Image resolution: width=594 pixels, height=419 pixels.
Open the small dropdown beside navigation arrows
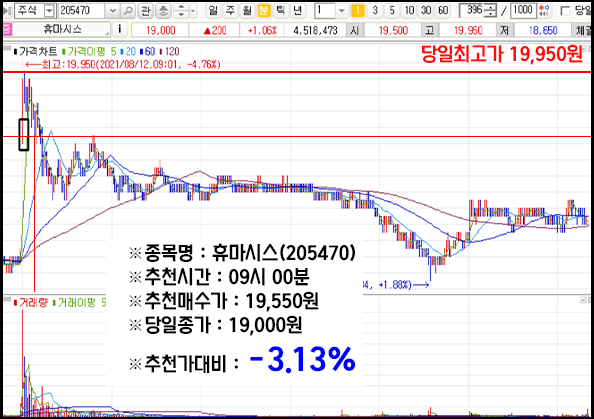pyautogui.click(x=193, y=11)
